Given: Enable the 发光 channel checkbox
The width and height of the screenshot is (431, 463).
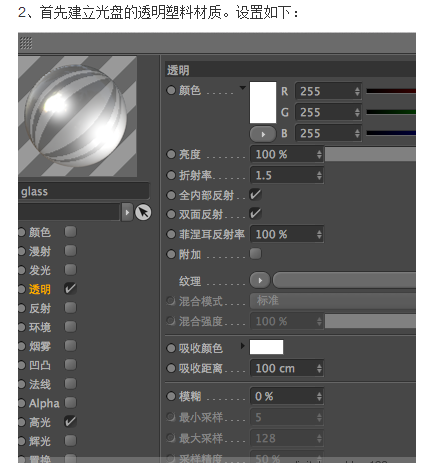Looking at the screenshot, I should tap(70, 270).
